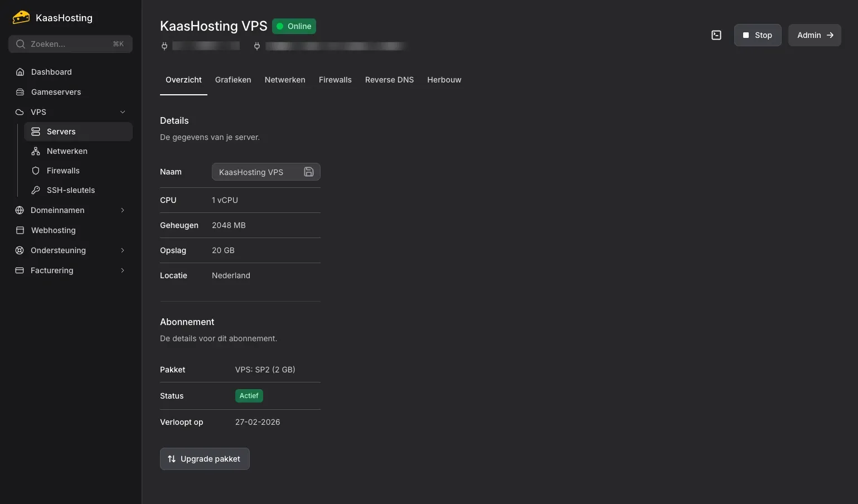Open the terminal console icon near Stop
Viewport: 858px width, 504px height.
point(716,35)
